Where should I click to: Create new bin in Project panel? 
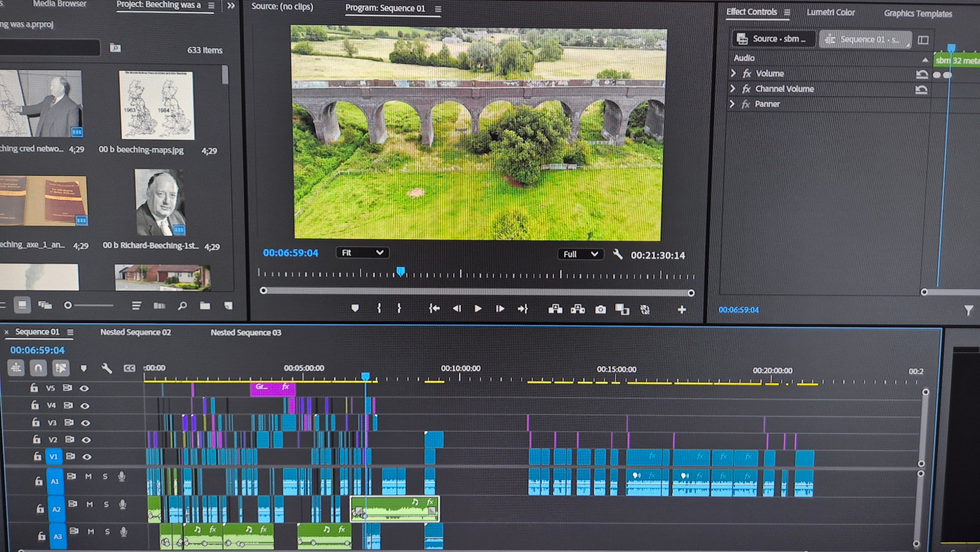click(x=205, y=306)
